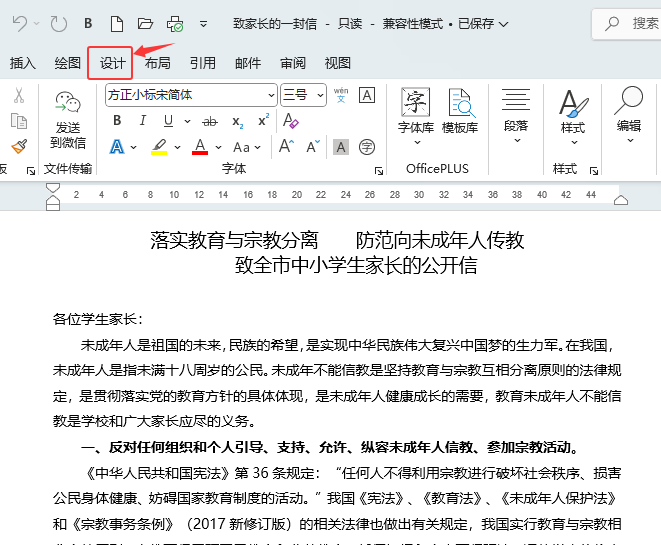The image size is (661, 545).
Task: Open 模板库 template library
Action: point(460,110)
